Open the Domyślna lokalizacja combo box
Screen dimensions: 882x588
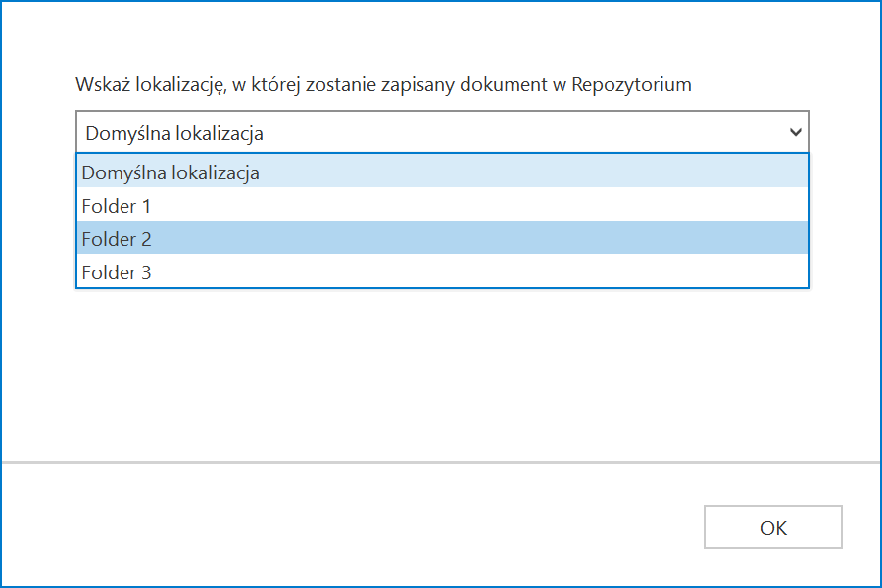(x=443, y=132)
